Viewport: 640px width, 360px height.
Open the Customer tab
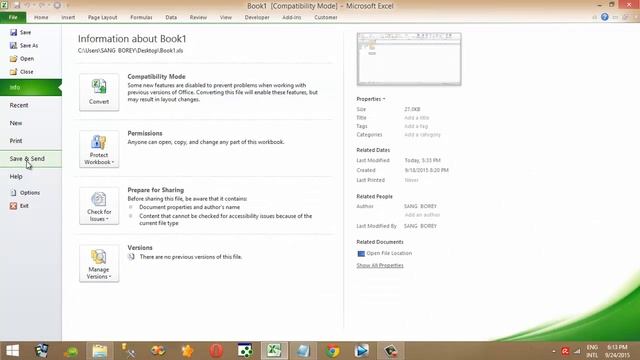326,17
